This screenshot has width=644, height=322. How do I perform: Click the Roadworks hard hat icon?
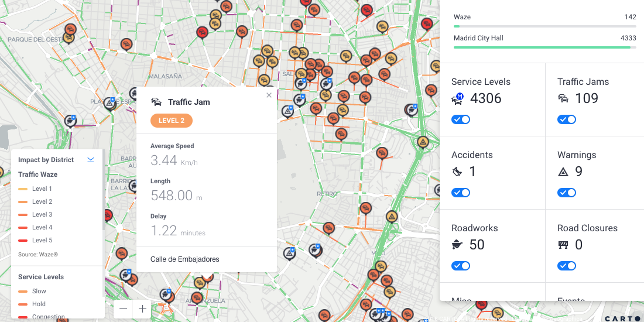click(458, 245)
